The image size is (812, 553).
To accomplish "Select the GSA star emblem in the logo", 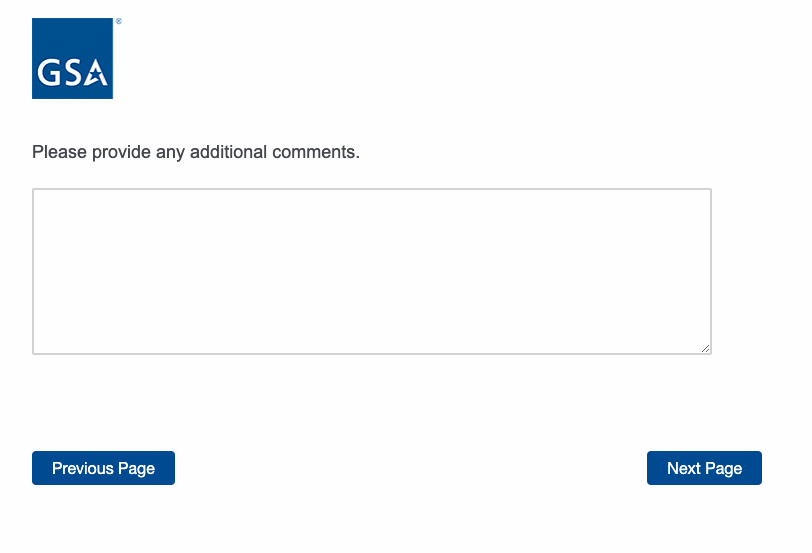I will [97, 73].
